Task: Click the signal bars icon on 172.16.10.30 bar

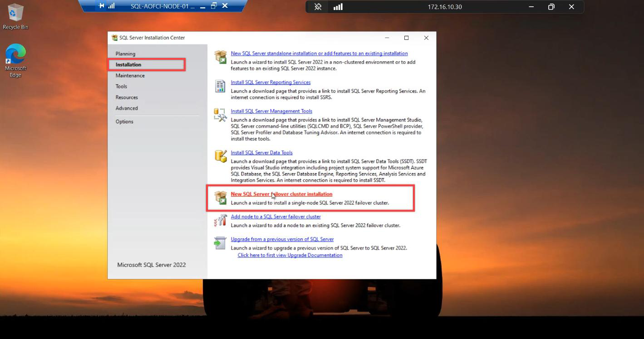Action: (338, 7)
